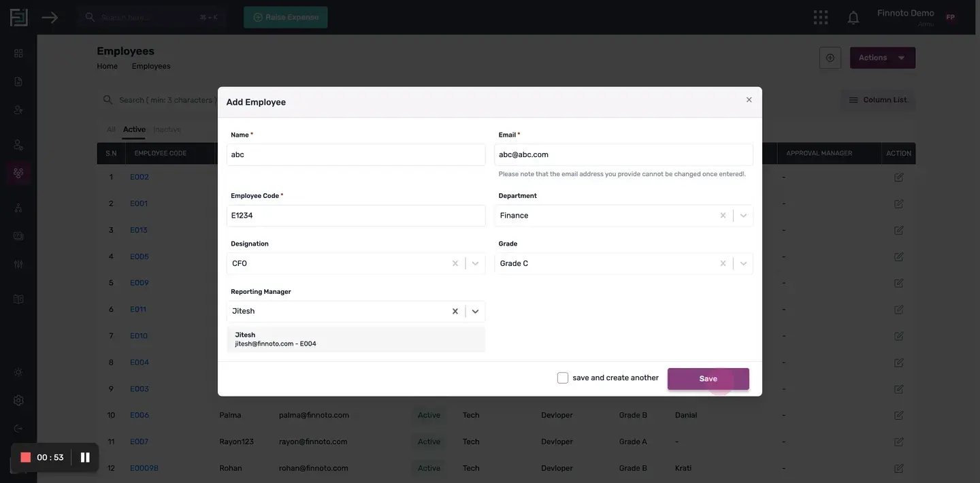
Task: Click edit icon for row E011
Action: (898, 310)
